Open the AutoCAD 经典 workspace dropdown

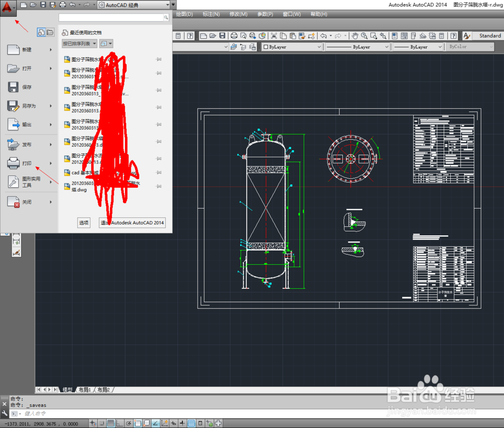point(134,5)
